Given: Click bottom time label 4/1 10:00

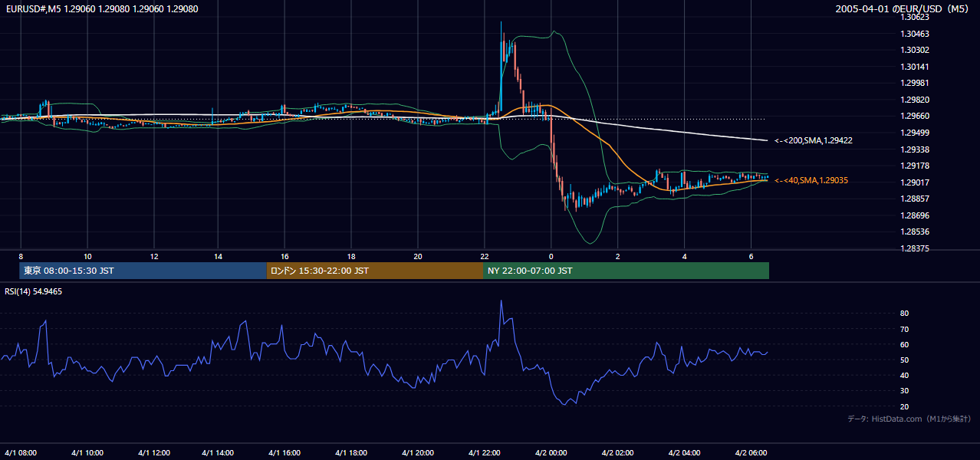Looking at the screenshot, I should click(87, 452).
